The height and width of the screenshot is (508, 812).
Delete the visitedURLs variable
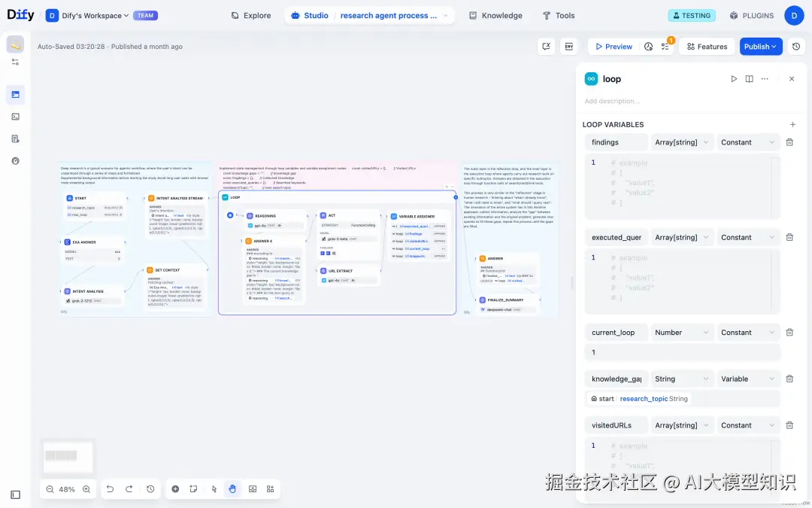coord(789,425)
